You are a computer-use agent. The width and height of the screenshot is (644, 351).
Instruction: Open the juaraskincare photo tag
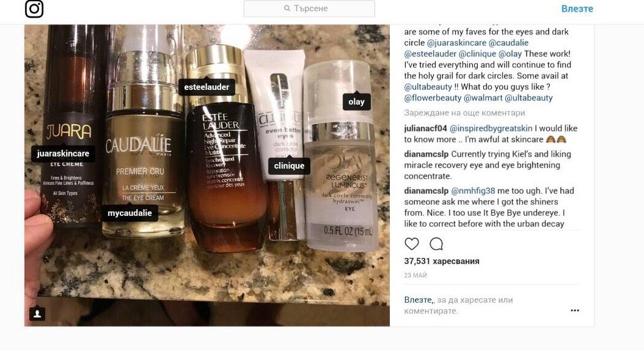tap(63, 153)
